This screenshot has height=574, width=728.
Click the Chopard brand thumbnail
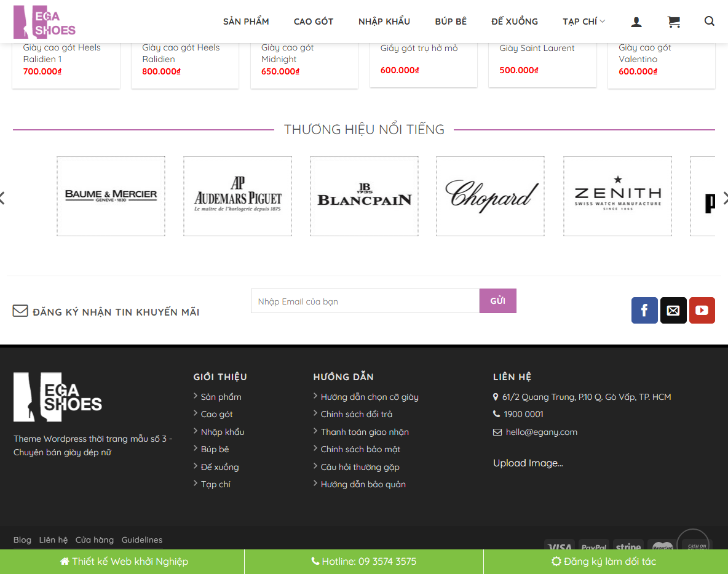490,196
